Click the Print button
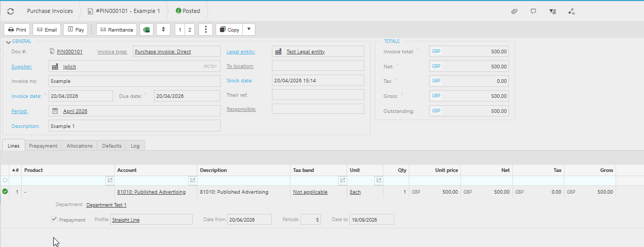This screenshot has width=644, height=247. tap(17, 30)
